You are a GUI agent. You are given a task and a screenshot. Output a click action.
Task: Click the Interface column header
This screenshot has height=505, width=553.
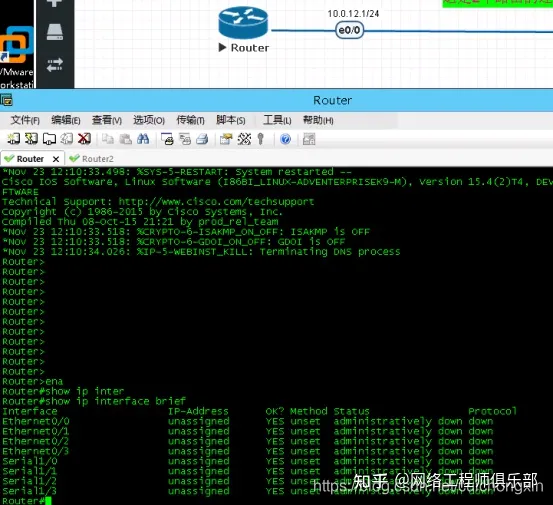[x=30, y=412]
